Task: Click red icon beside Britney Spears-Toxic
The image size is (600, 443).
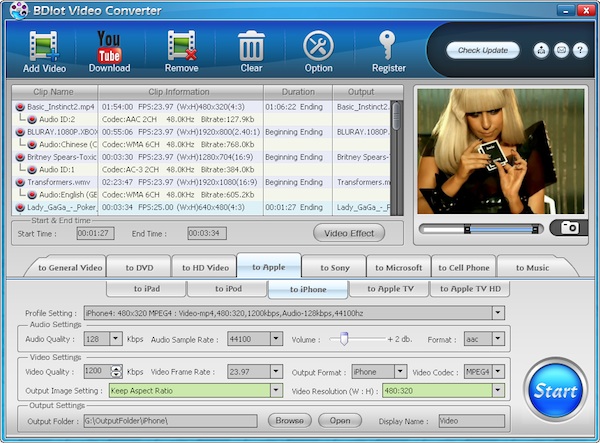Action: click(x=20, y=157)
